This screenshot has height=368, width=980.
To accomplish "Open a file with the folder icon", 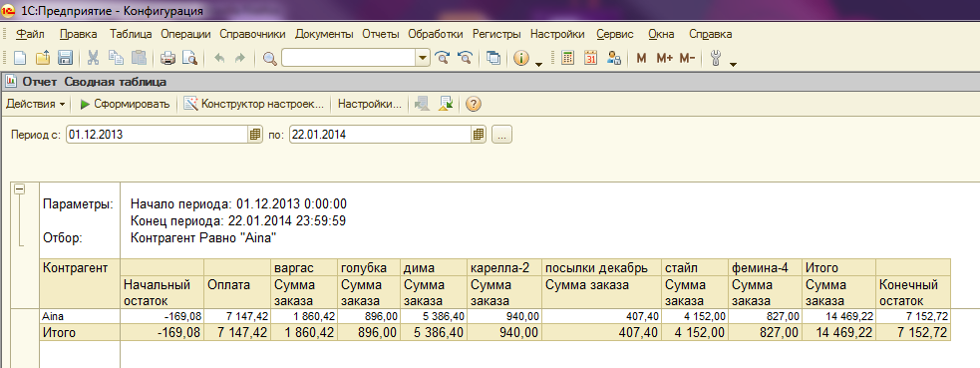I will [x=43, y=58].
